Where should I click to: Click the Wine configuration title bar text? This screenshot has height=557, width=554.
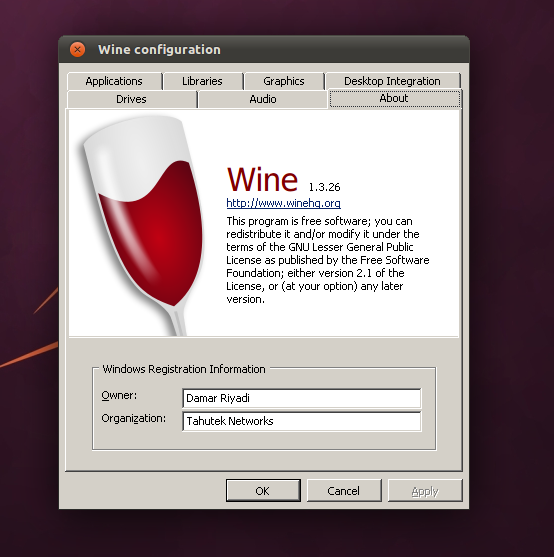[159, 50]
